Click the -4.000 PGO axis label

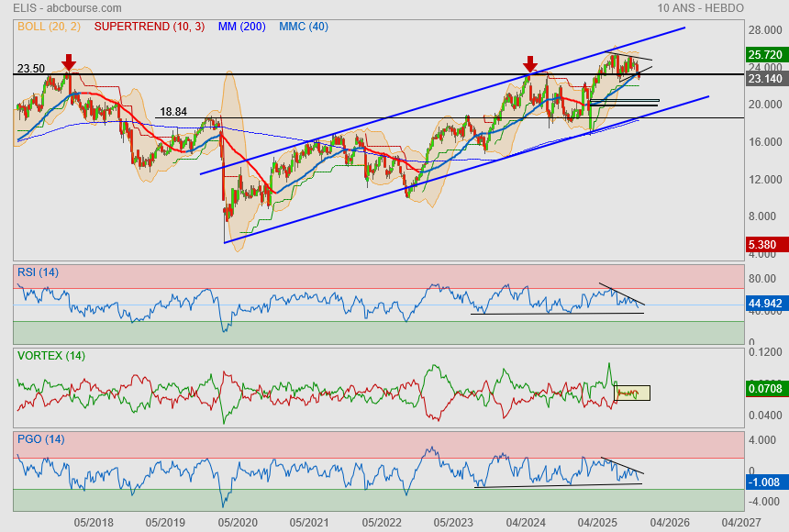click(x=762, y=502)
